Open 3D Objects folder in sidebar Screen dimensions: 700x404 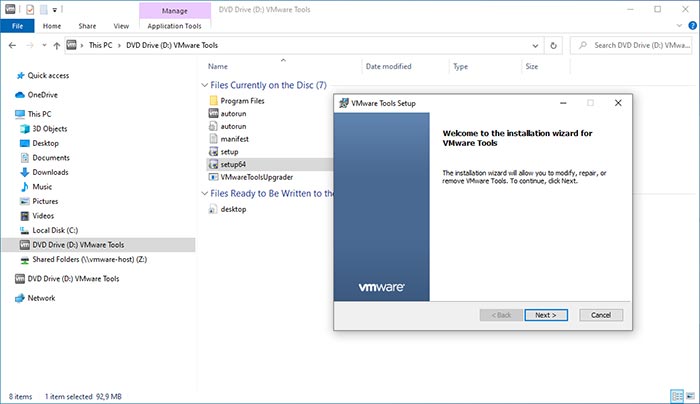[x=50, y=129]
